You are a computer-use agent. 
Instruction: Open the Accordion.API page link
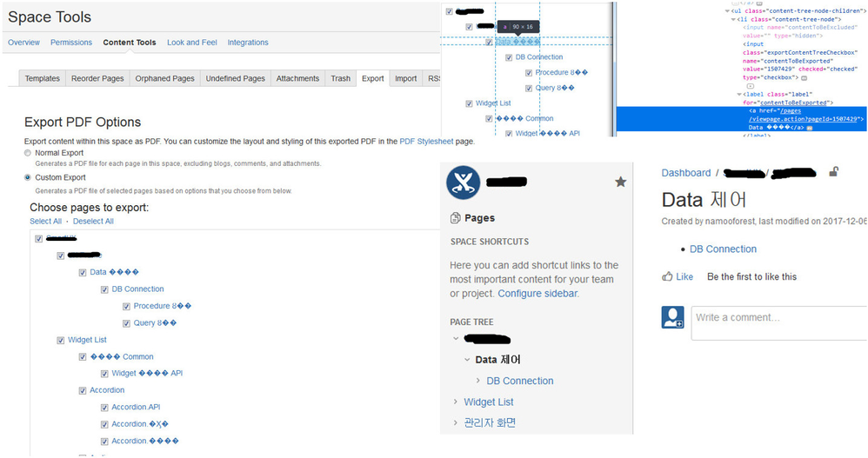point(136,407)
